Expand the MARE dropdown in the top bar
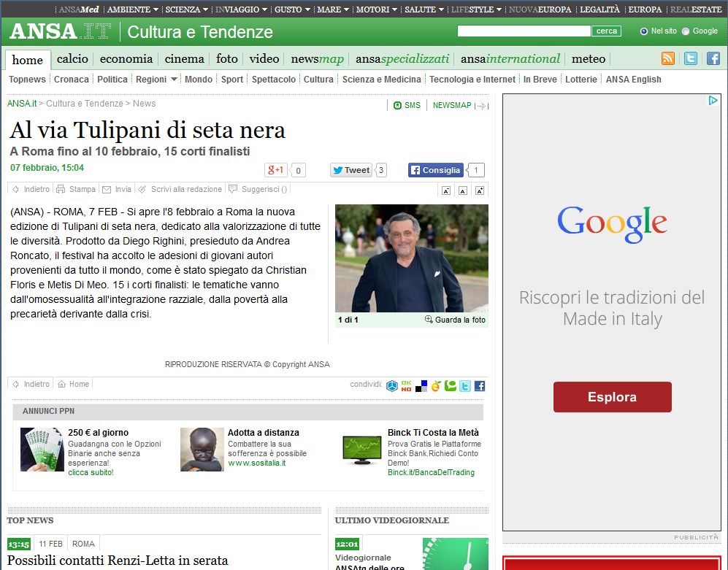728x570 pixels. tap(346, 9)
